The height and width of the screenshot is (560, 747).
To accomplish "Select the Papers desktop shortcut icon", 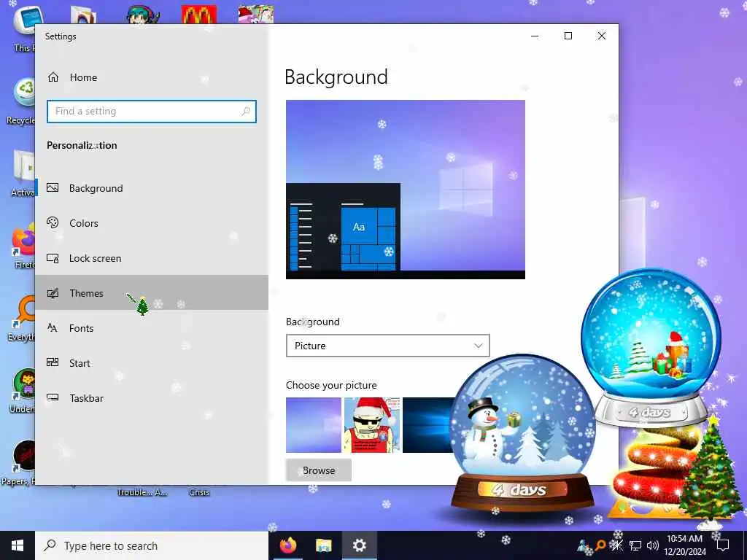I will [19, 463].
